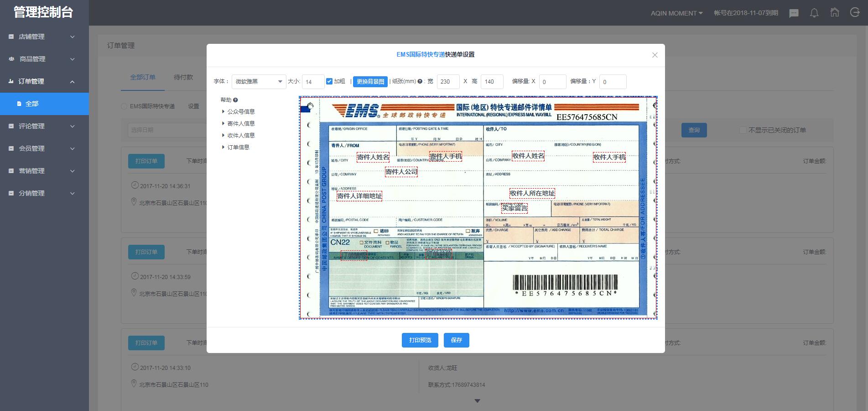Click 订单管理 chart icon in sidebar
Image resolution: width=868 pixels, height=411 pixels.
click(11, 81)
